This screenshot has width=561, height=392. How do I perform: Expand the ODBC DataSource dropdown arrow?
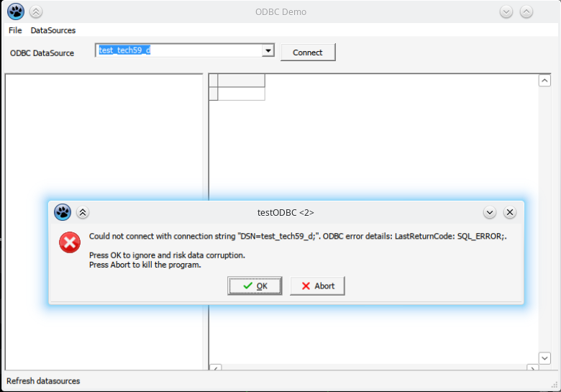pos(268,50)
